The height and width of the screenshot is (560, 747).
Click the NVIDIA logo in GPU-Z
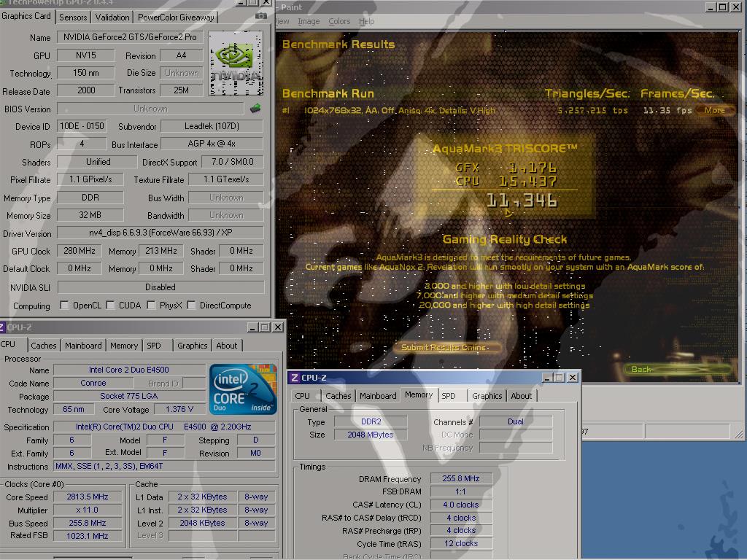(x=236, y=63)
